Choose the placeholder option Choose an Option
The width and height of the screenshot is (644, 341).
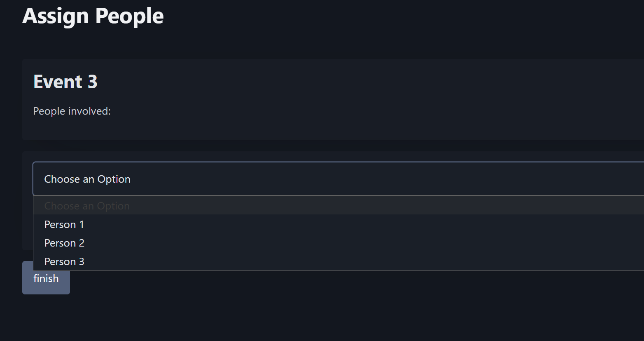pos(86,205)
